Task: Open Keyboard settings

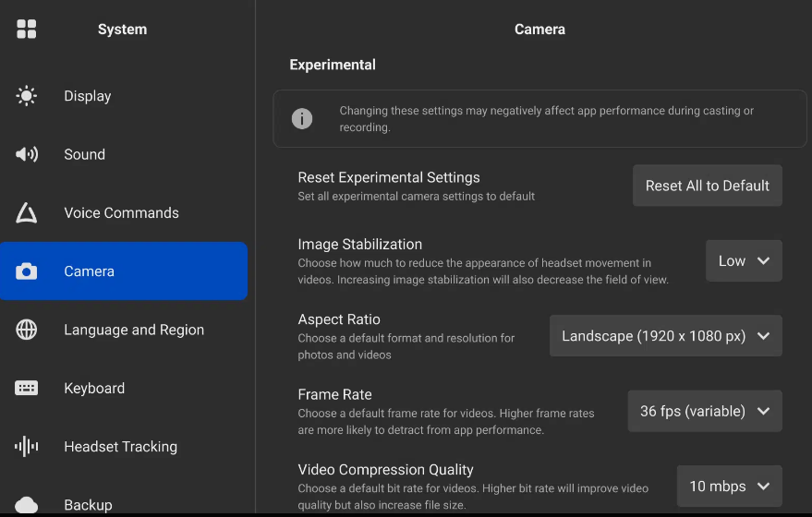Action: 124,388
